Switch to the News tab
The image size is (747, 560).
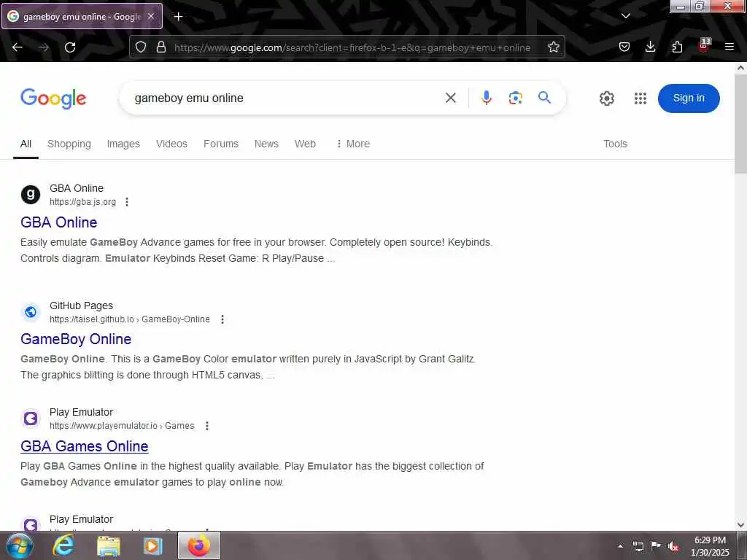click(x=266, y=144)
